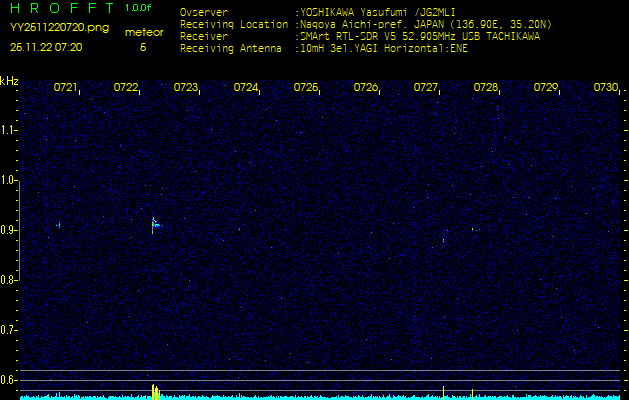629x400 pixels.
Task: Click the kHz unit label
Action: pyautogui.click(x=9, y=81)
